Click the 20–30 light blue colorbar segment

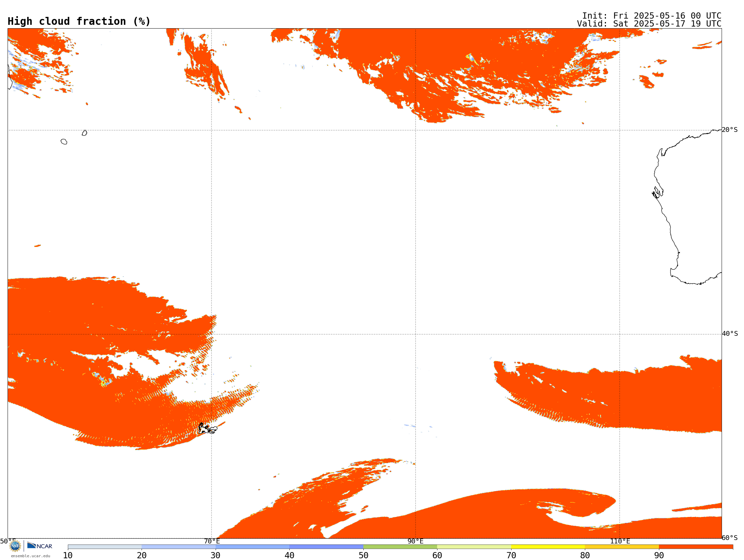tap(178, 547)
